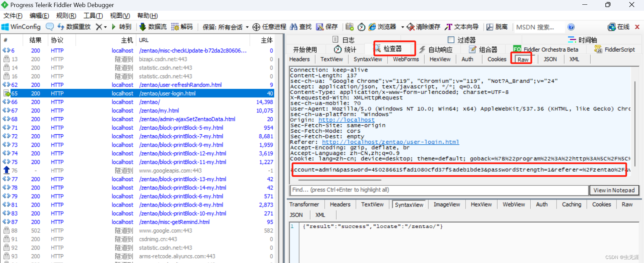Select session 87 misc-getRemind.html row
The height and width of the screenshot is (263, 644).
(137, 222)
